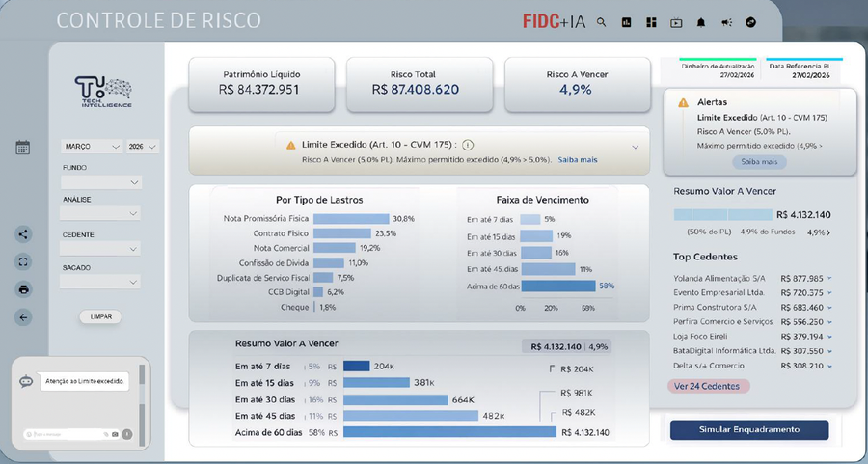
Task: Click the printer icon in left rail
Action: [x=23, y=289]
